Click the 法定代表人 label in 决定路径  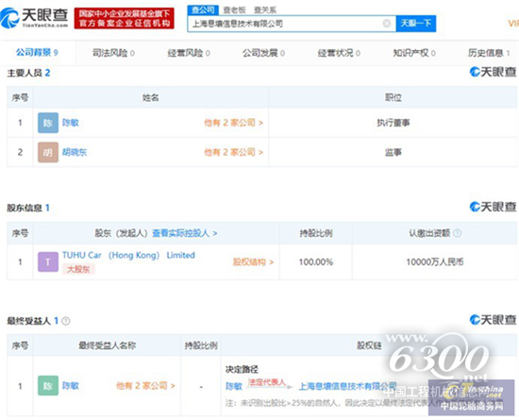tap(266, 382)
